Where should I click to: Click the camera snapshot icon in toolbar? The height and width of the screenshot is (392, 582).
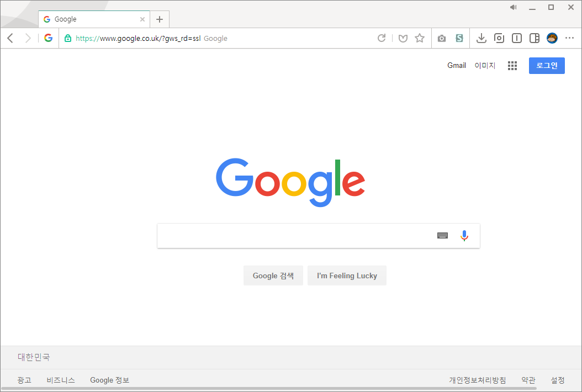442,38
